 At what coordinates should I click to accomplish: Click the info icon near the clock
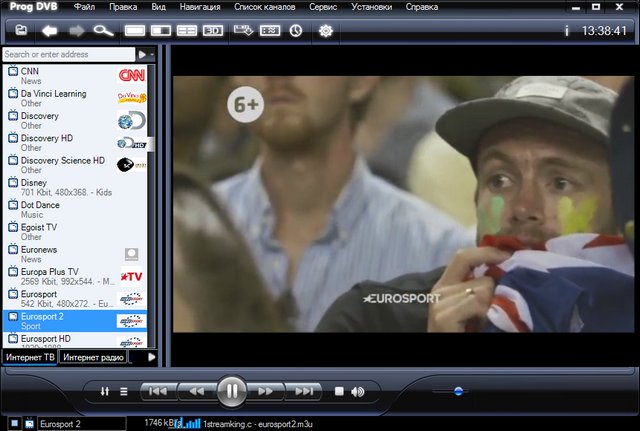(x=567, y=31)
